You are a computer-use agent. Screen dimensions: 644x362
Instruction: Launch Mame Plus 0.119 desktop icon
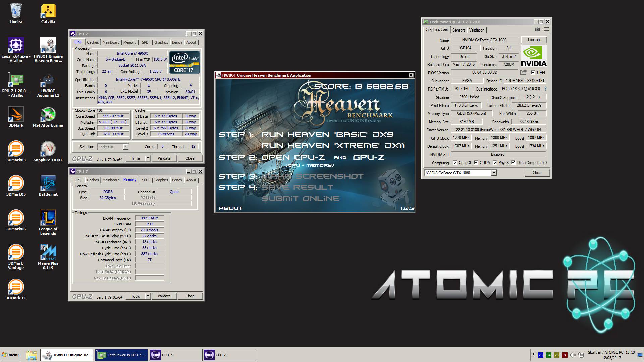[x=48, y=257]
